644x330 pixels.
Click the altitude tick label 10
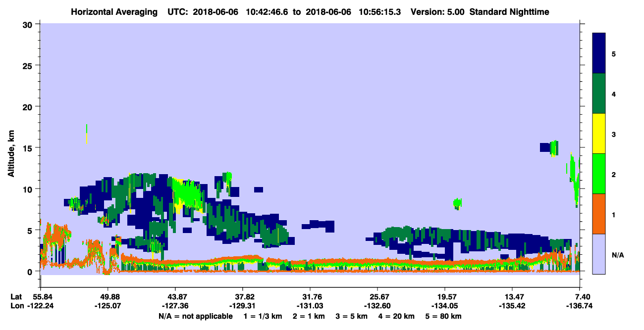pos(29,189)
